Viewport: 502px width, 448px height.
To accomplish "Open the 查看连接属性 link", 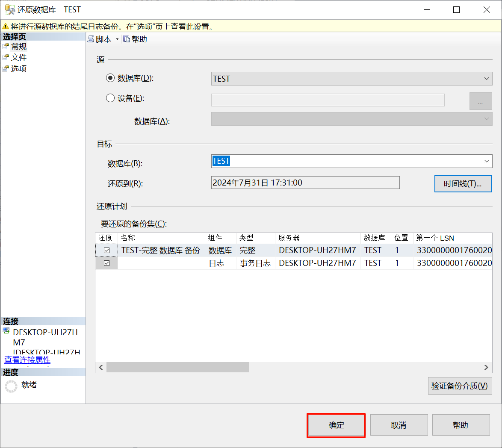I will (27, 360).
